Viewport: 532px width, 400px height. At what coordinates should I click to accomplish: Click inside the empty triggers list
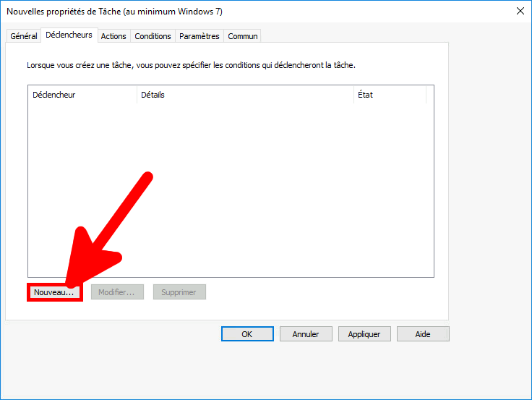231,188
